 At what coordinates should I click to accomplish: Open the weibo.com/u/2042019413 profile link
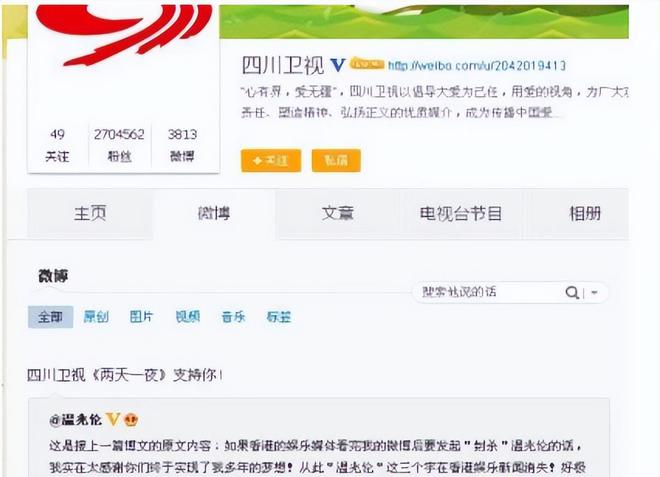click(477, 66)
